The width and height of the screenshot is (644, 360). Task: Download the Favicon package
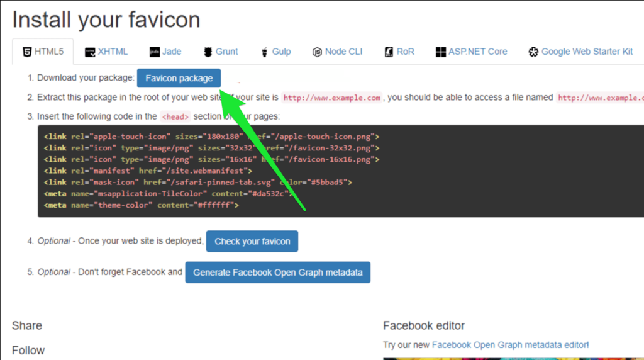(x=179, y=78)
